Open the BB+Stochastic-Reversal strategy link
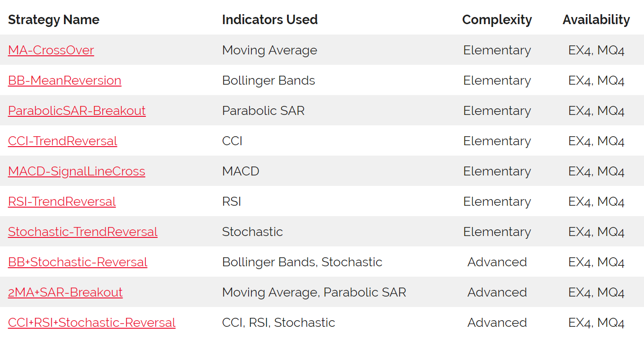644x341 pixels. [x=78, y=262]
